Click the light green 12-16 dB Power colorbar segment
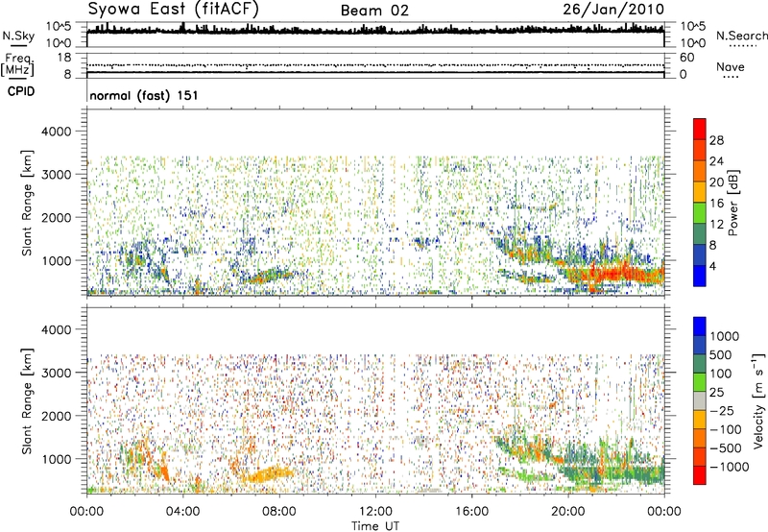The height and width of the screenshot is (532, 768). click(x=700, y=212)
